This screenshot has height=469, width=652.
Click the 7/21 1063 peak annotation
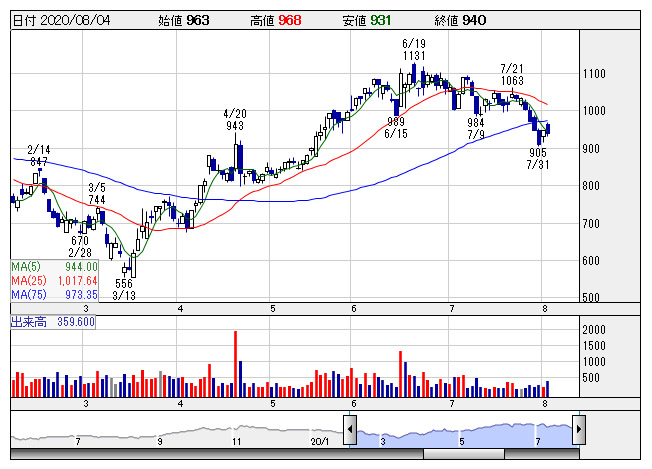[512, 74]
